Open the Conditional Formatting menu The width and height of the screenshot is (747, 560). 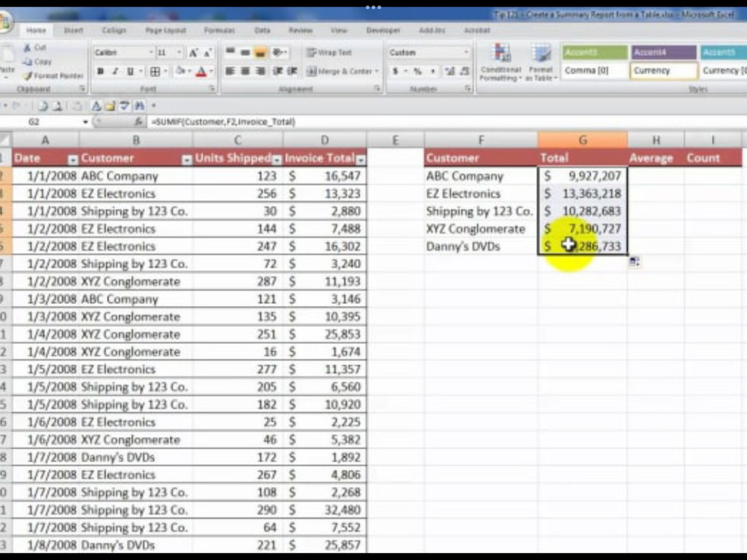(500, 63)
